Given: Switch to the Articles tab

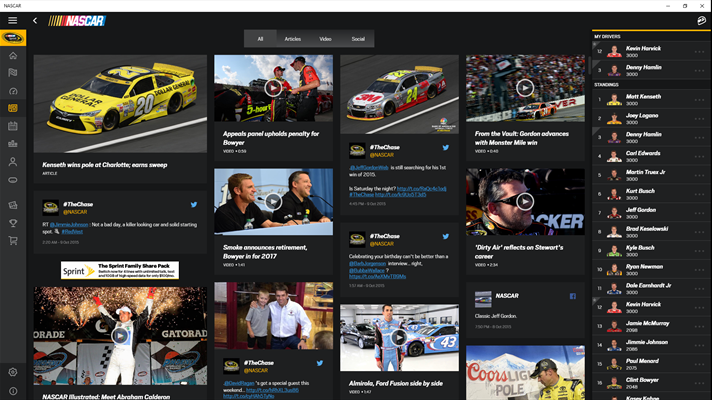Looking at the screenshot, I should point(292,39).
